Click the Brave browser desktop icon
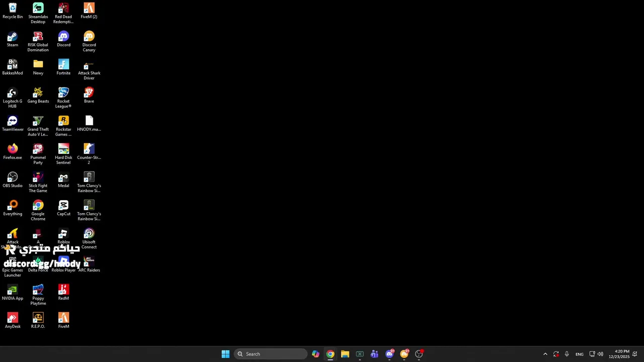Viewport: 644px width, 362px height. click(89, 96)
